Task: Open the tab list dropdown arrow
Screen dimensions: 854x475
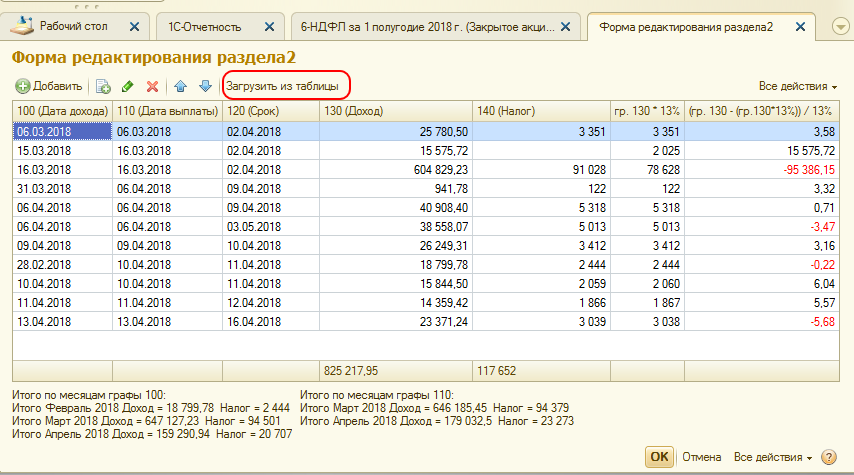Action: point(840,27)
